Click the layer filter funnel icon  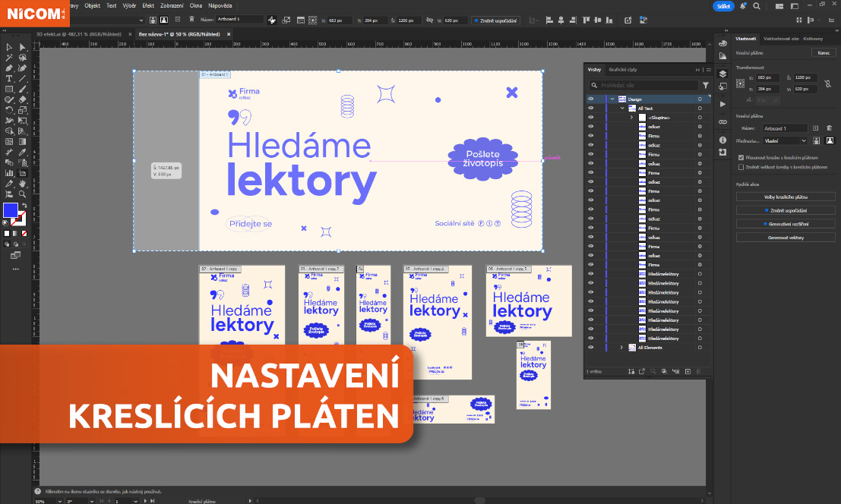click(706, 85)
